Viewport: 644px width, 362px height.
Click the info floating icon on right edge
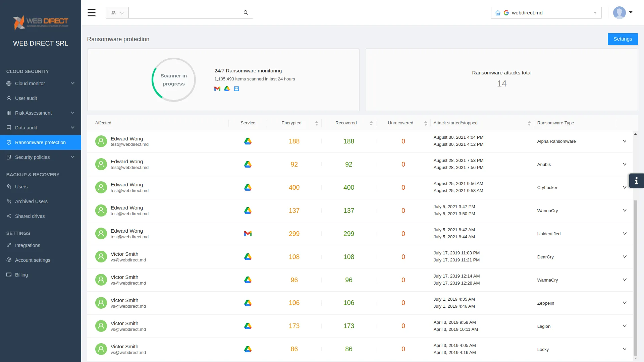[636, 181]
